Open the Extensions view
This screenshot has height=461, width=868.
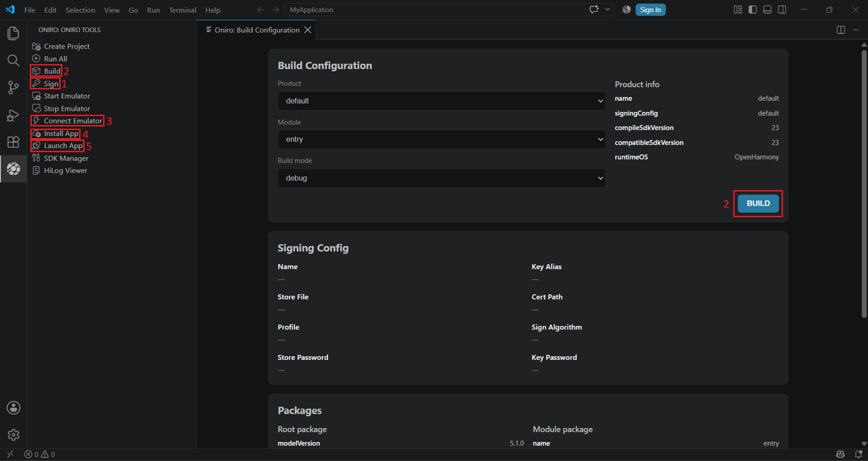(x=13, y=142)
